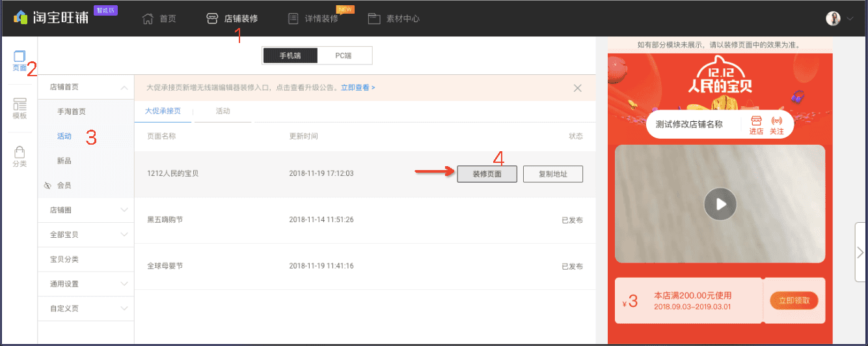868x346 pixels.
Task: Click the 进店 icon in the preview
Action: click(x=756, y=126)
